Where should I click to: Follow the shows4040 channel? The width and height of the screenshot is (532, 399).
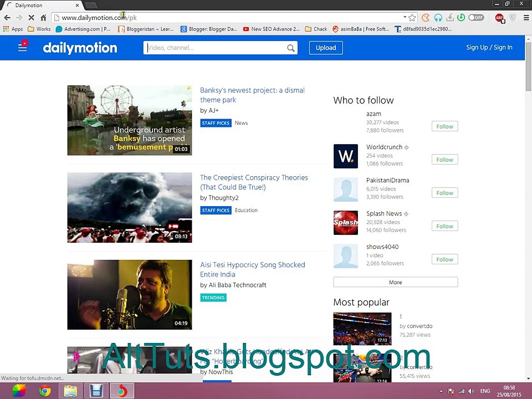(444, 259)
